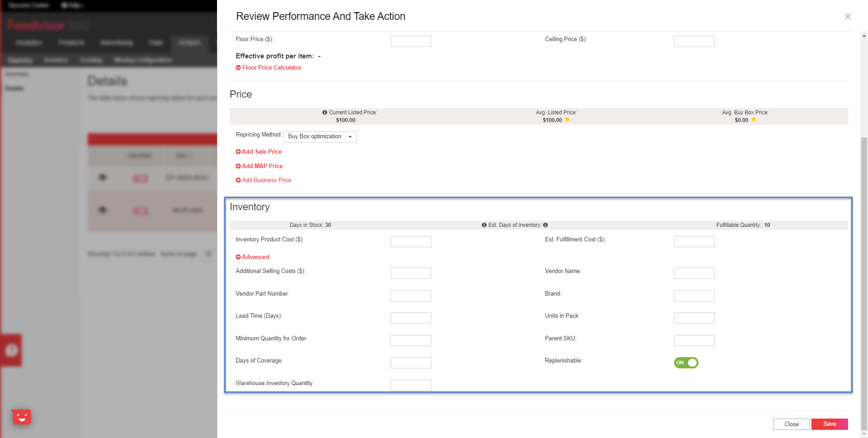Open the Repricing Method dropdown
The width and height of the screenshot is (868, 438).
[x=320, y=137]
